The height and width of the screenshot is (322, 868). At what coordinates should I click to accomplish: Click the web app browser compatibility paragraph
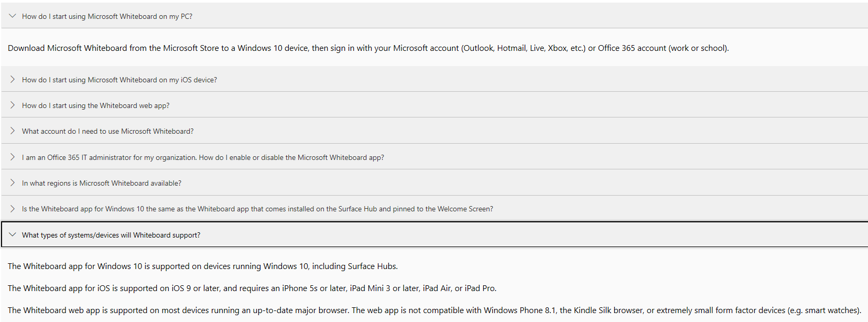point(435,310)
